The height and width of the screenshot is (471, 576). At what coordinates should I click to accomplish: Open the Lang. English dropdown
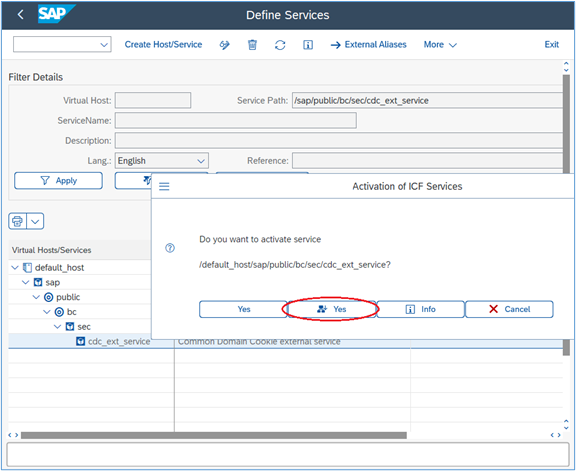(162, 161)
